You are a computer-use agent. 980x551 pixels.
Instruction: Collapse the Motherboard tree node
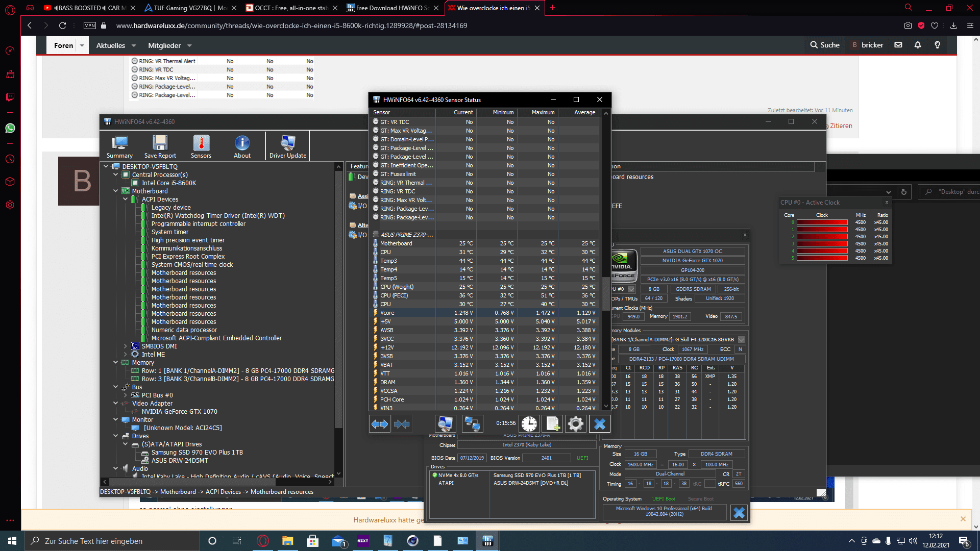click(x=116, y=191)
